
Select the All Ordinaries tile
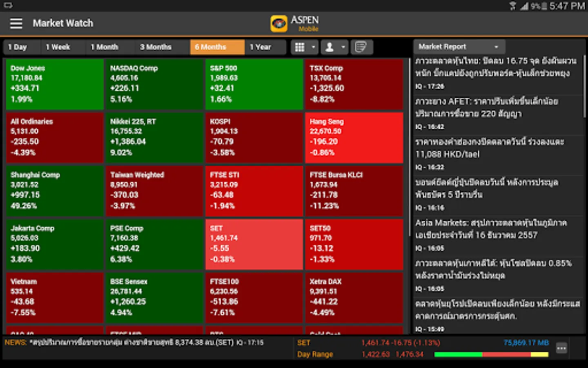point(55,138)
